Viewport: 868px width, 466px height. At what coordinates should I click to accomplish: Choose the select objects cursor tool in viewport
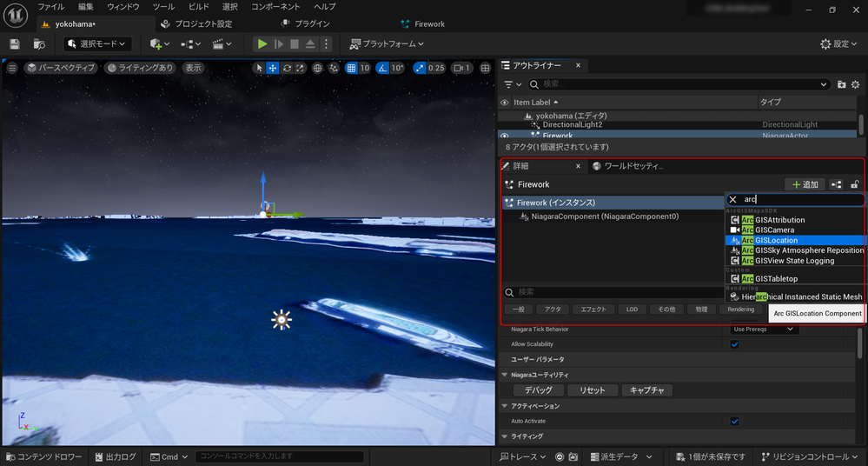tap(259, 68)
